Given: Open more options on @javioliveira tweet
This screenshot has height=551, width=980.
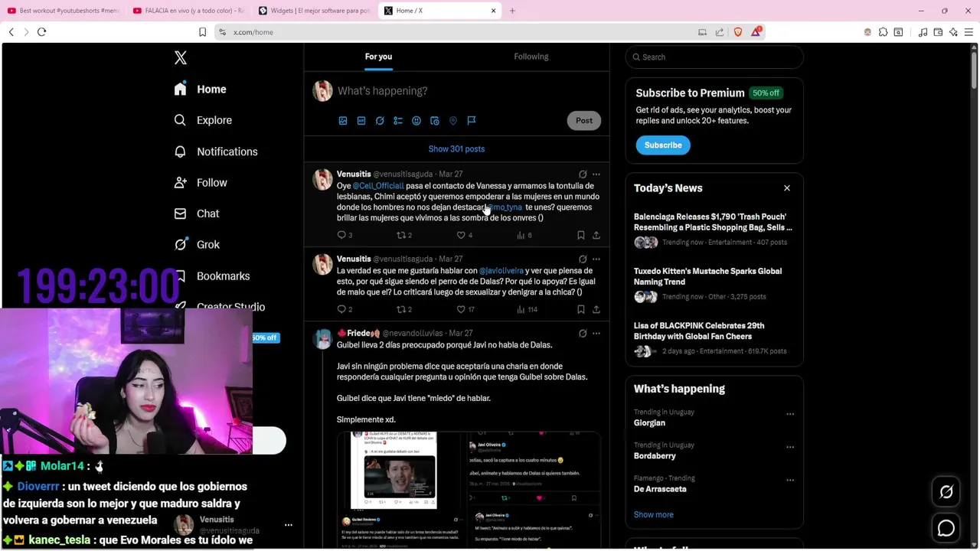Looking at the screenshot, I should (596, 259).
